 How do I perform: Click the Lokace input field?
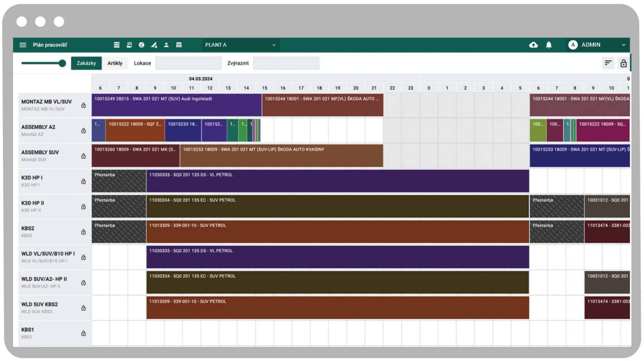coord(189,63)
